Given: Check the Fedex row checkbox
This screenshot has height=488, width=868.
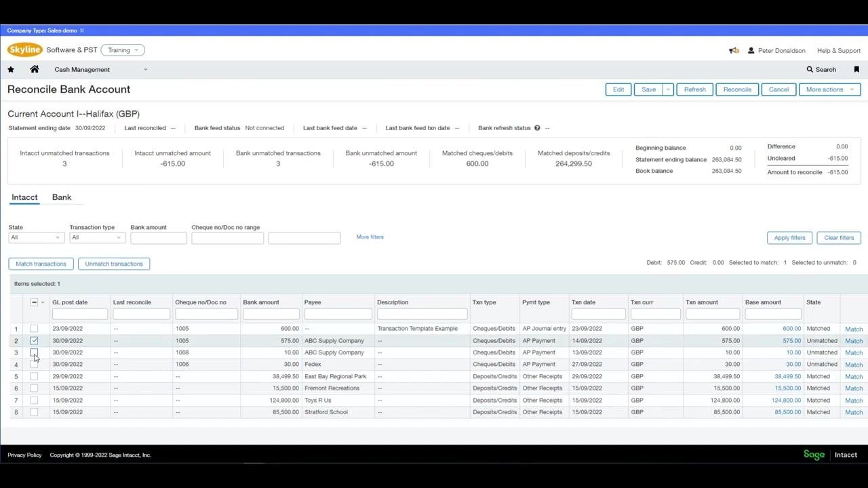Looking at the screenshot, I should tap(34, 365).
